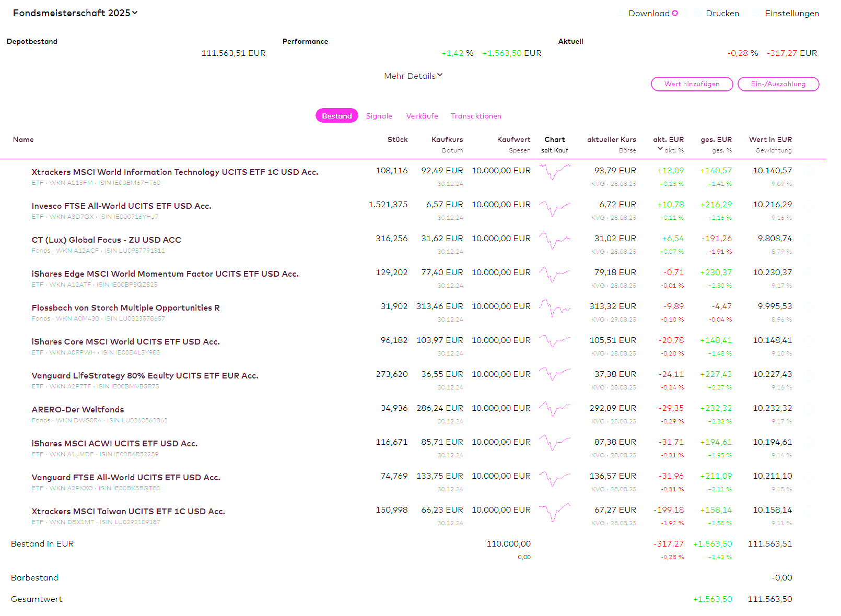Toggle sort arrow under akt. EUR column
Image resolution: width=841 pixels, height=616 pixels.
coord(660,149)
